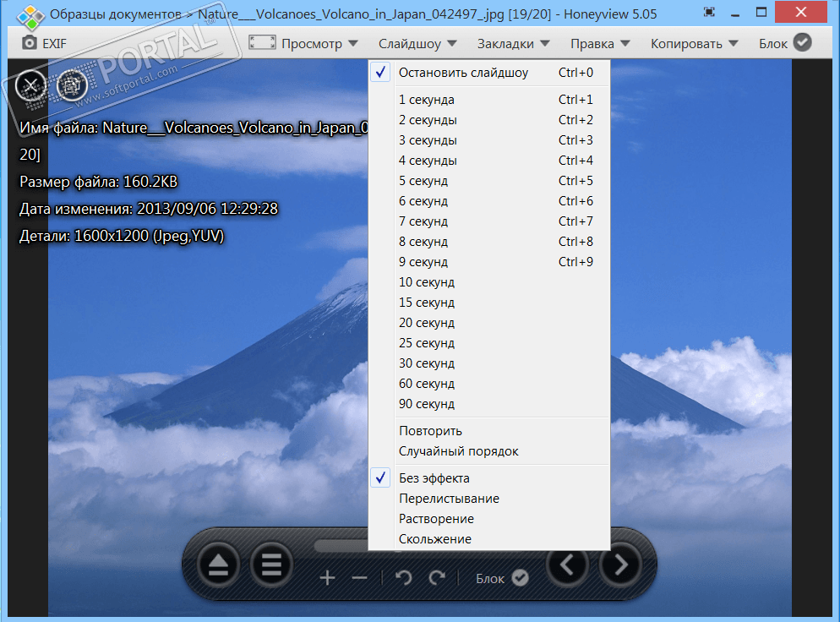Rotate image clockwise

pos(437,578)
